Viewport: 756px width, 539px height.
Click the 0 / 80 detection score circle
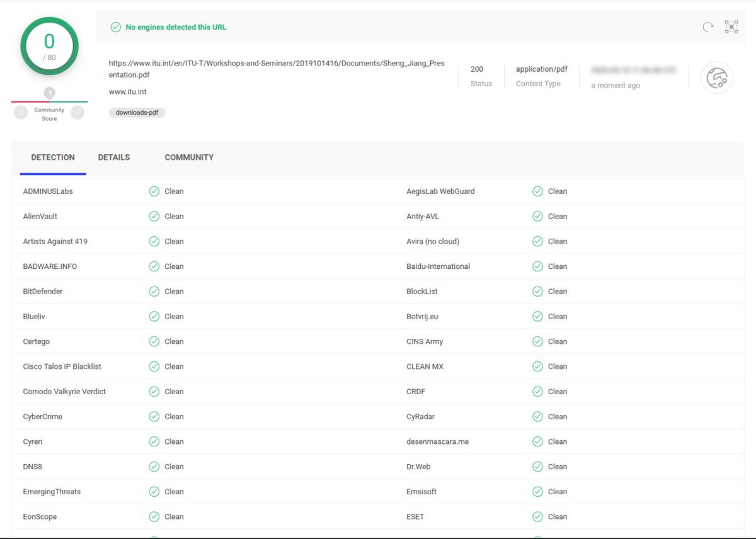point(49,46)
